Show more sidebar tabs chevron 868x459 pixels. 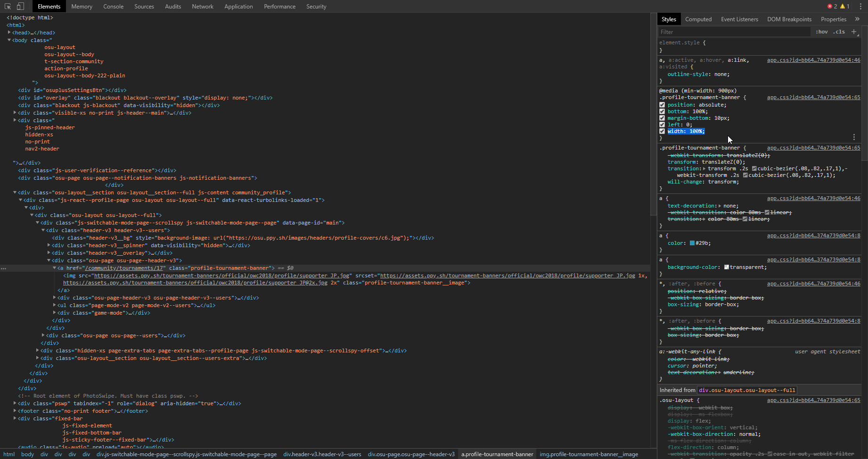click(857, 19)
